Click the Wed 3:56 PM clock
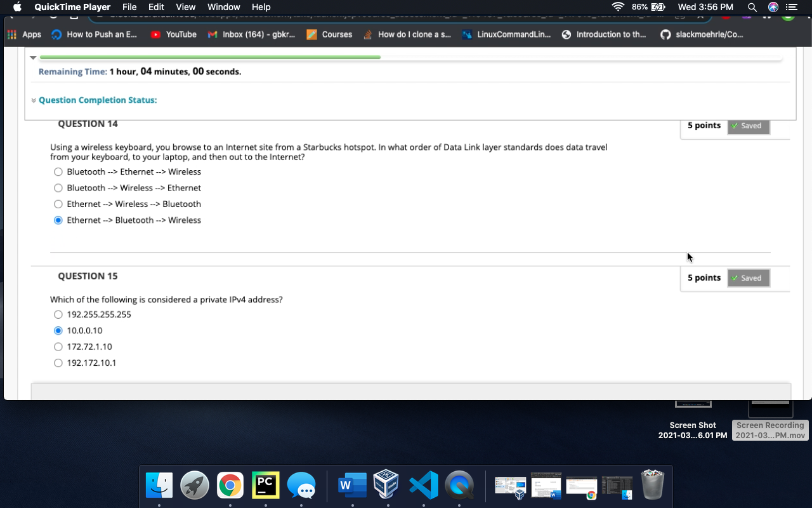Screen dimensions: 812x508 pyautogui.click(x=705, y=7)
